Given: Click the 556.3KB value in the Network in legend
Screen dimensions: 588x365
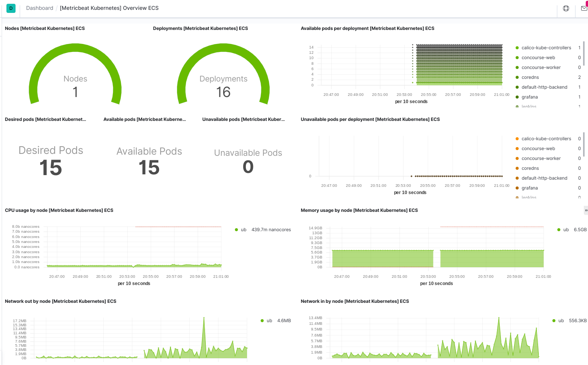Looking at the screenshot, I should tap(578, 321).
